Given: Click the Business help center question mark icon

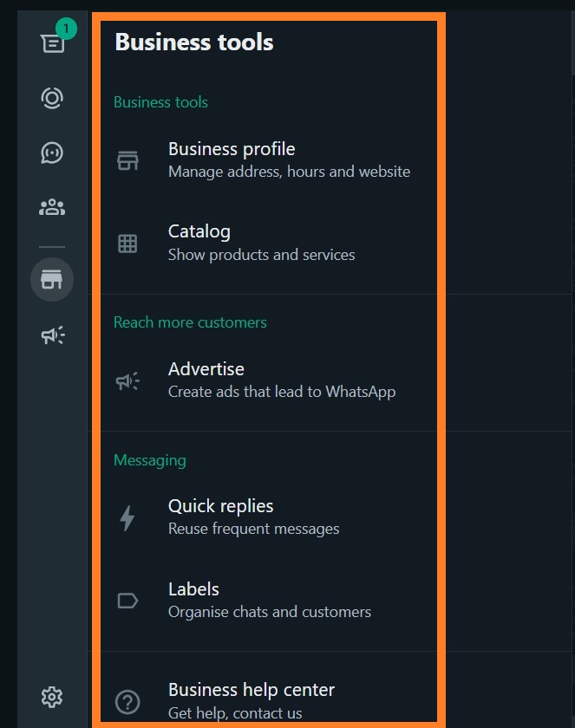Looking at the screenshot, I should [x=127, y=702].
